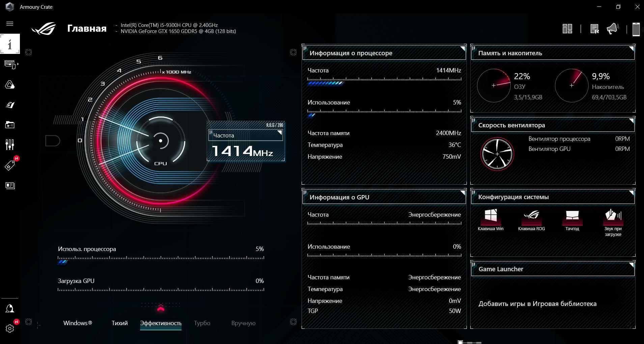Click the Информация о процессоре header
Screen dimensions: 644x344
point(384,53)
